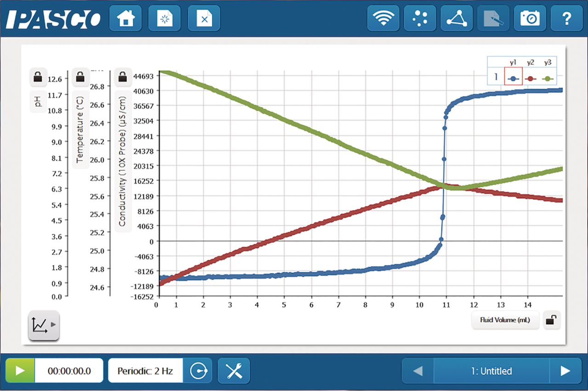Viewport: 588px width, 391px height.
Task: Toggle the Conductivity axis lock
Action: pyautogui.click(x=123, y=77)
